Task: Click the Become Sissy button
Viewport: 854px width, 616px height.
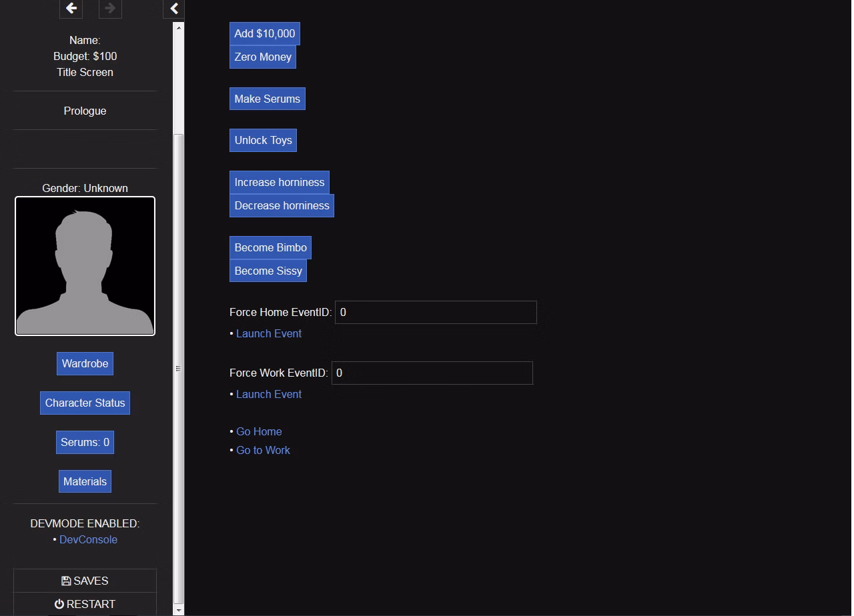Action: click(268, 271)
